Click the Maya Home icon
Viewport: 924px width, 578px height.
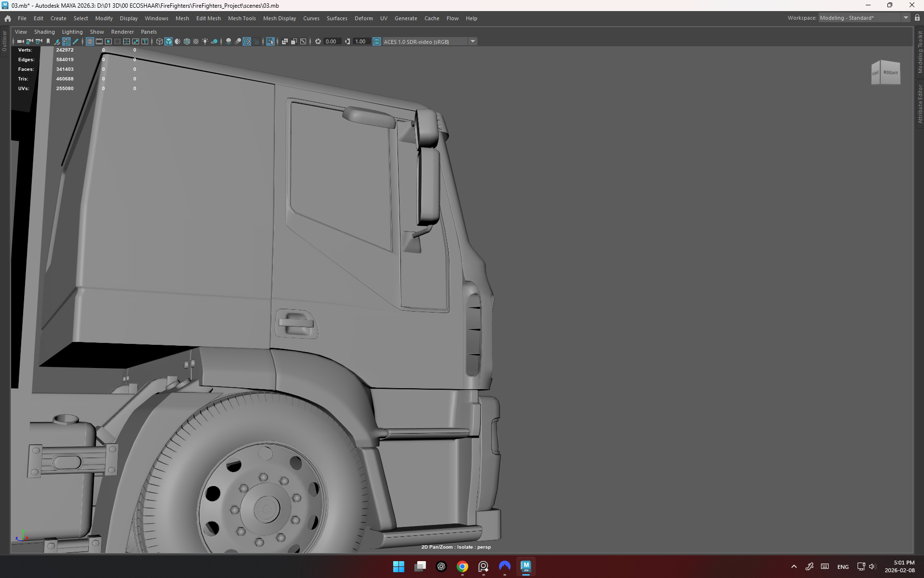pyautogui.click(x=8, y=18)
